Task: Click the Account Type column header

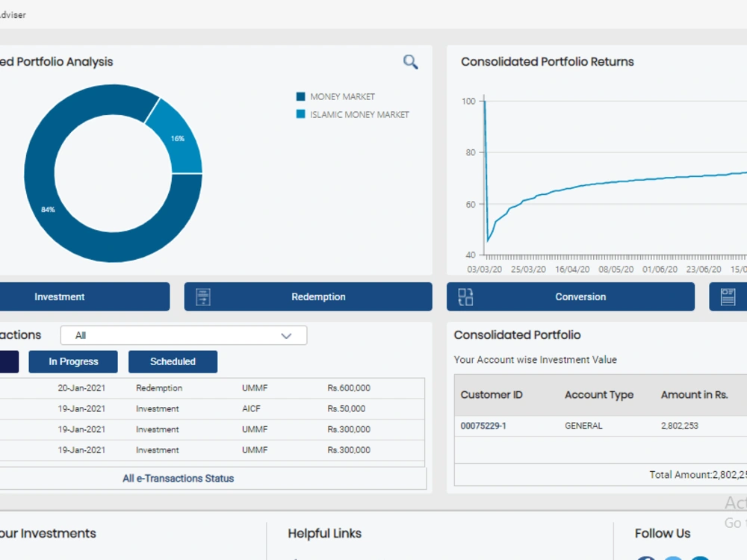Action: [599, 395]
